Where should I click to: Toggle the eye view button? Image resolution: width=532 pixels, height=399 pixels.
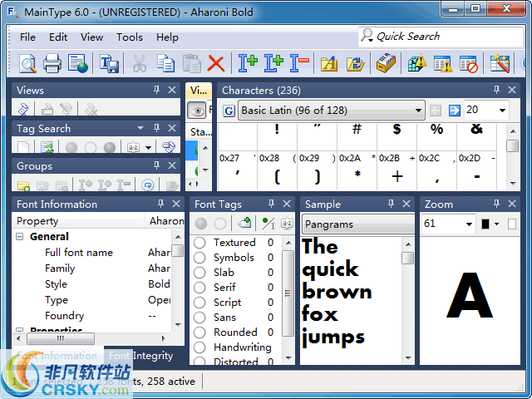[x=197, y=111]
